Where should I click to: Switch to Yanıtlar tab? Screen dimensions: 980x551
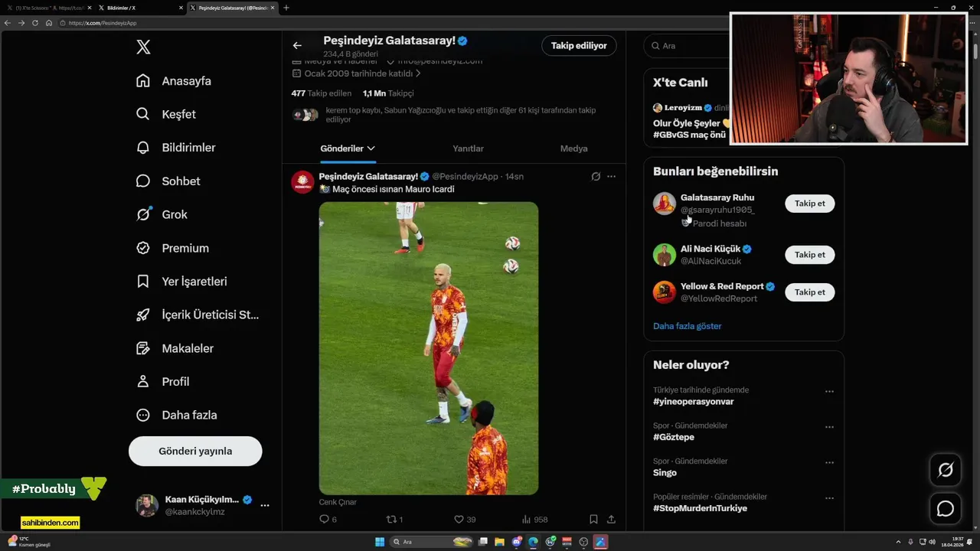click(x=468, y=148)
